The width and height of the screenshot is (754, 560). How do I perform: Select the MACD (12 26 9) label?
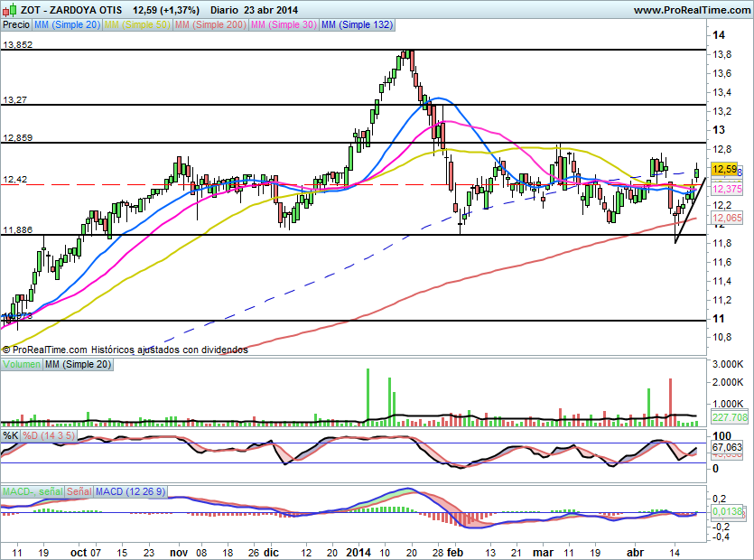[130, 491]
